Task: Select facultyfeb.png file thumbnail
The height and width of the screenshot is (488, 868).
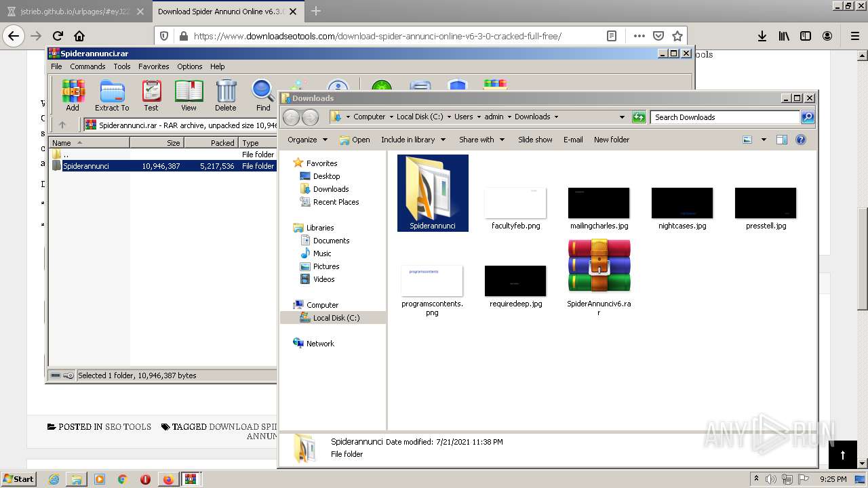Action: 515,208
